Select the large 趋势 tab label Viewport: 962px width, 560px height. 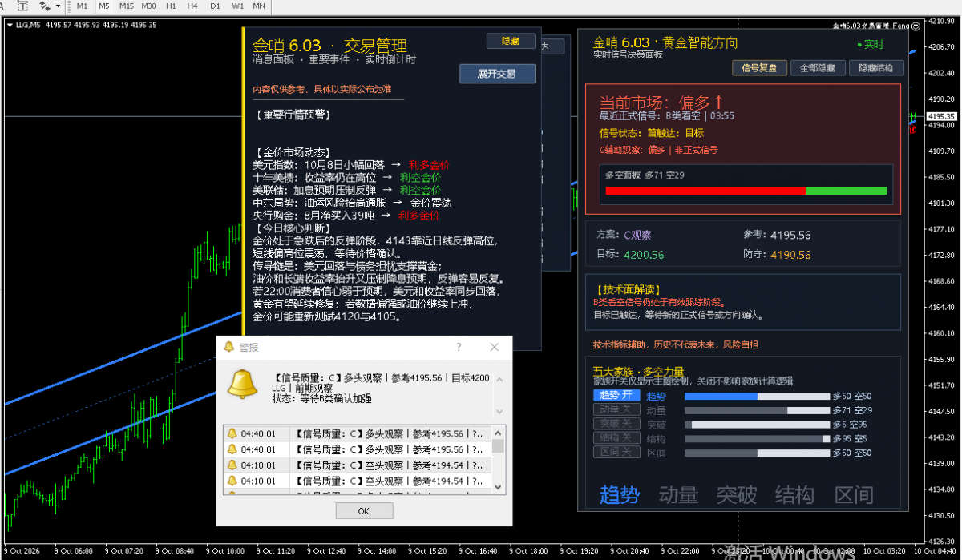(620, 495)
